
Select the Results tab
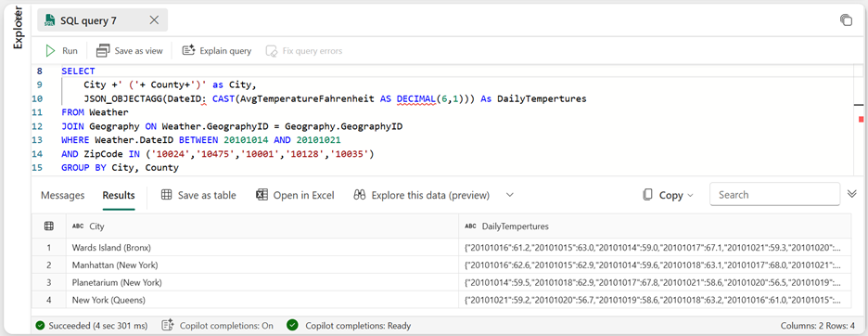[x=119, y=195]
